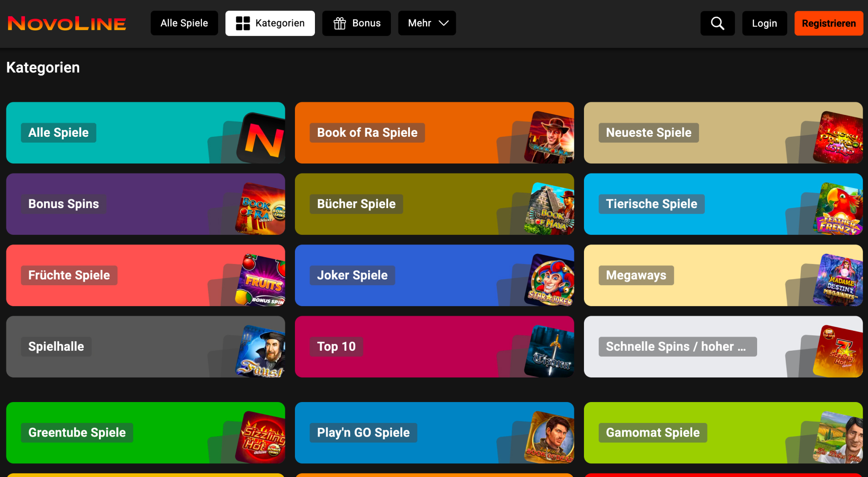The height and width of the screenshot is (477, 868).
Task: Open the Neueste Spiele category label
Action: point(649,133)
